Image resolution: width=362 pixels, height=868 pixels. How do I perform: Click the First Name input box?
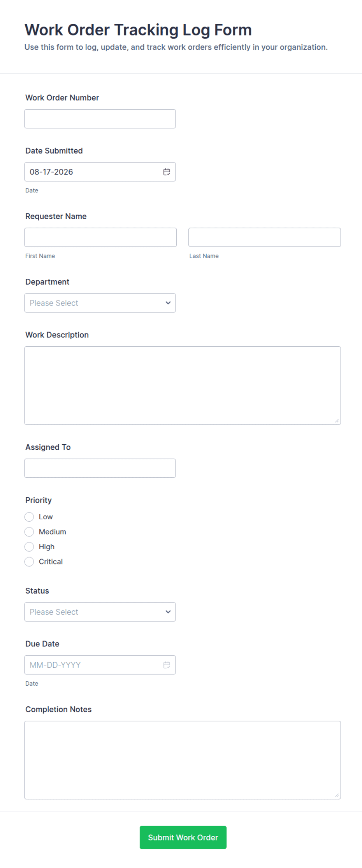click(x=100, y=237)
